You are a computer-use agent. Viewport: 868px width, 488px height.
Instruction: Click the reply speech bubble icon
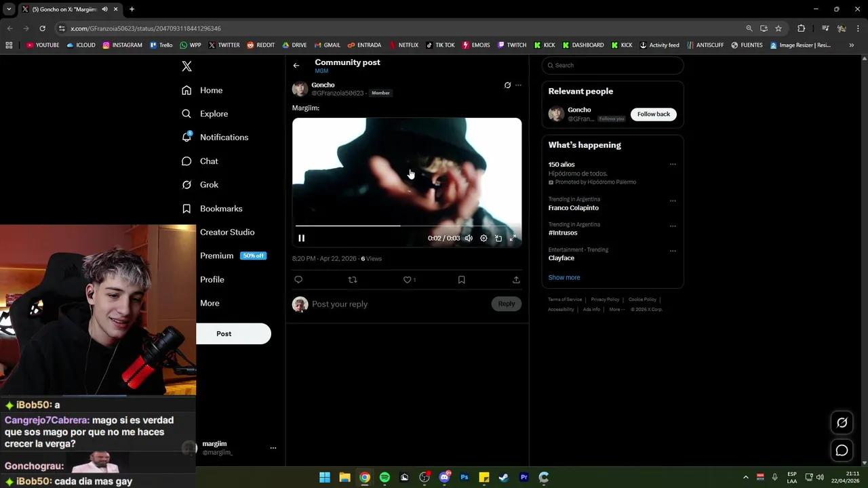pyautogui.click(x=298, y=279)
